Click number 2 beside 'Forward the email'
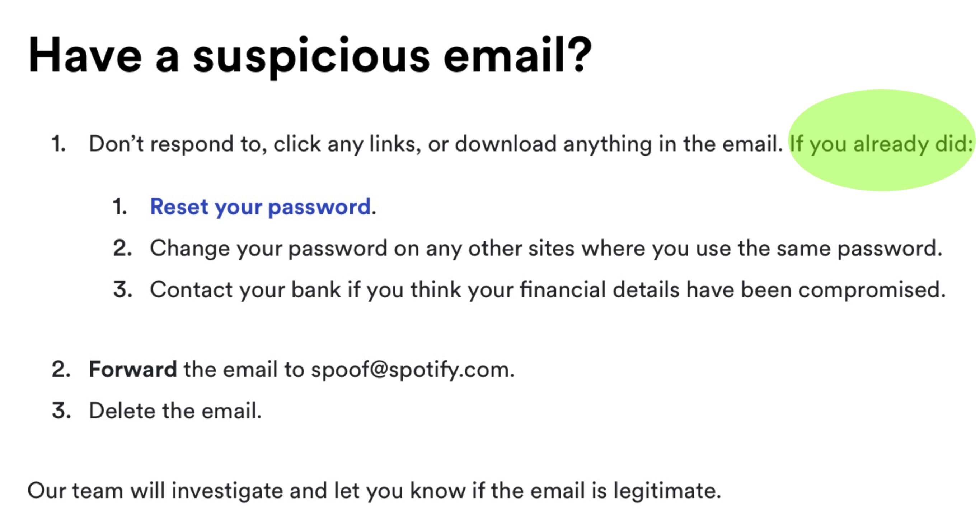Image resolution: width=980 pixels, height=519 pixels. pyautogui.click(x=61, y=369)
